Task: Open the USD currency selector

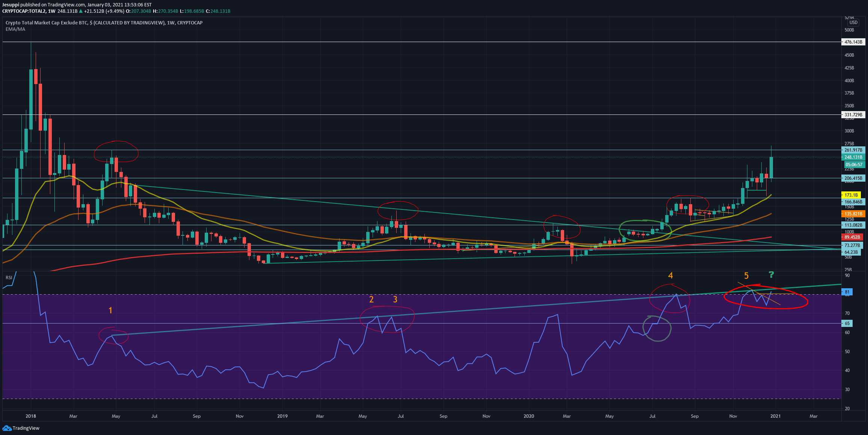Action: 853,23
